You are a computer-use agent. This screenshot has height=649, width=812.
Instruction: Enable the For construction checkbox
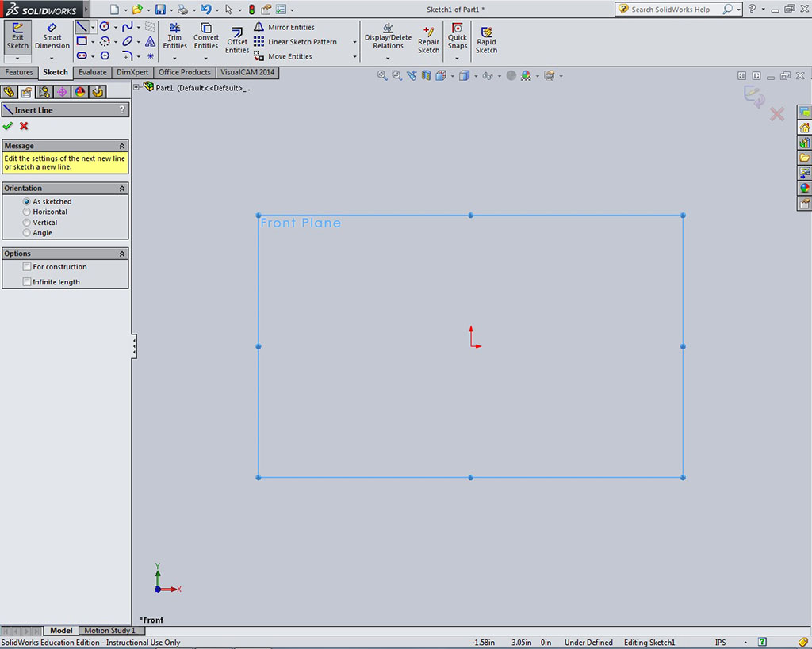pyautogui.click(x=27, y=267)
